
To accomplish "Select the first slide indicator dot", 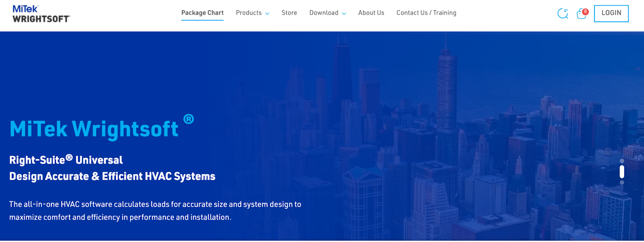I will tap(622, 161).
